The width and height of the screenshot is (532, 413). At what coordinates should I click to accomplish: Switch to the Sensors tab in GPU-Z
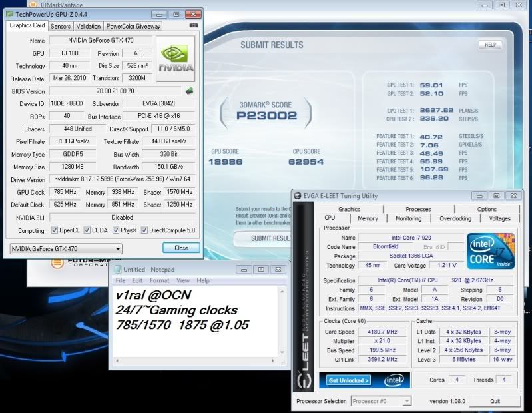(x=61, y=27)
